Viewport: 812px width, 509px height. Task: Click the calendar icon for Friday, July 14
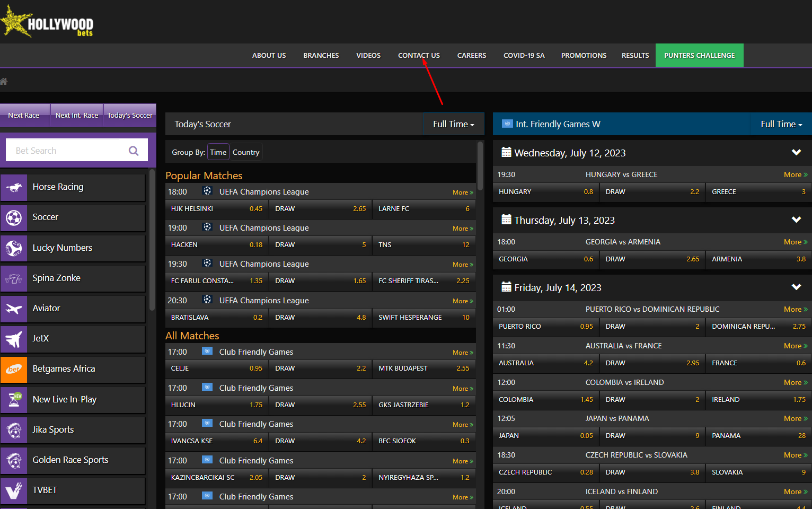point(506,287)
